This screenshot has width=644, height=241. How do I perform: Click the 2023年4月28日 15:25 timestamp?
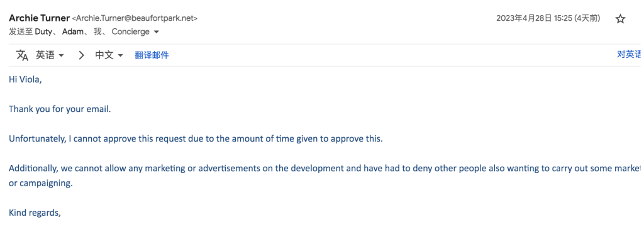click(548, 18)
